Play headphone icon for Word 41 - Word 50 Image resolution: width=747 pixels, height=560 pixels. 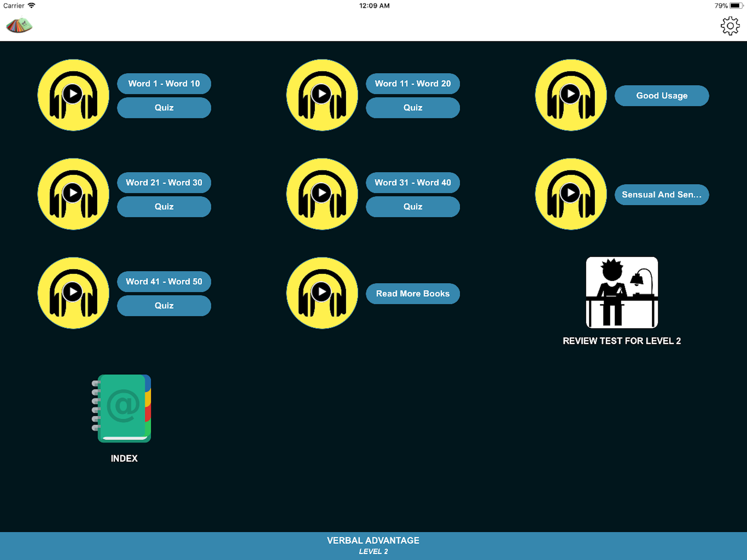point(73,293)
